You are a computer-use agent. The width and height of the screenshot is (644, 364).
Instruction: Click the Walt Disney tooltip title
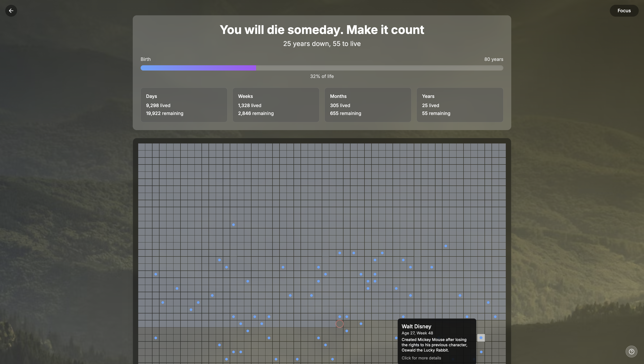click(x=416, y=326)
